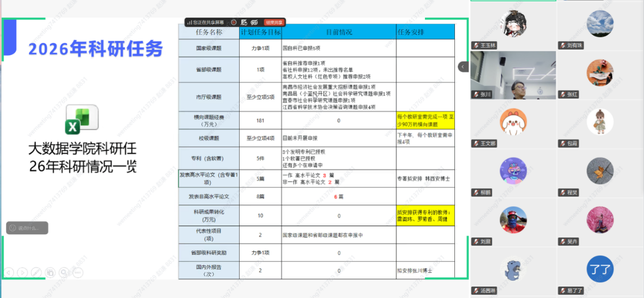
Task: Select 张川's video thumbnail
Action: pyautogui.click(x=513, y=75)
